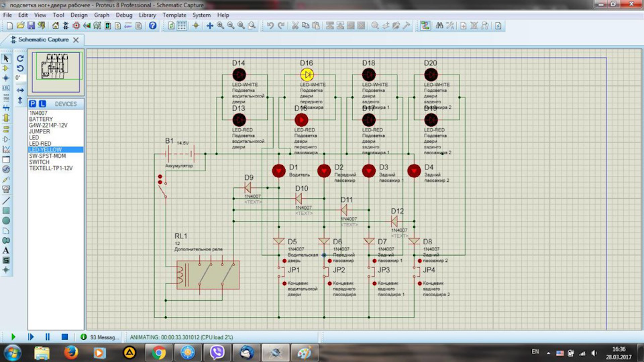Select the 2D graphics text tool 'A'
644x362 pixels.
[x=6, y=250]
